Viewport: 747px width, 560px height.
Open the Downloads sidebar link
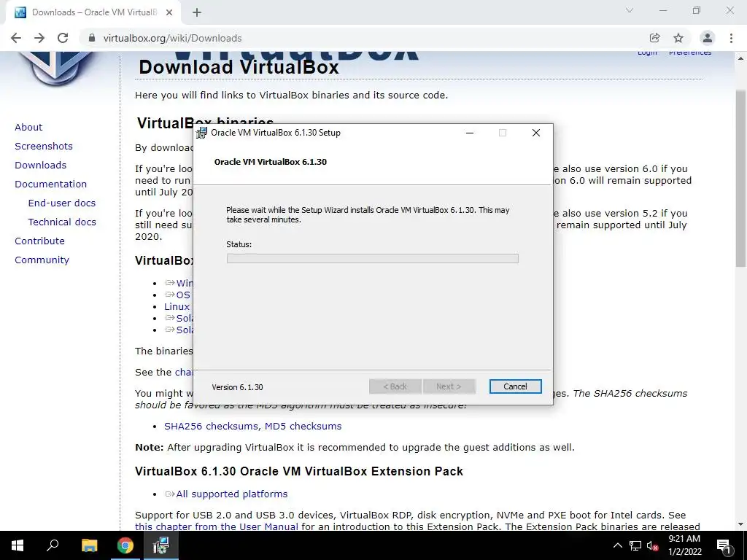(41, 166)
